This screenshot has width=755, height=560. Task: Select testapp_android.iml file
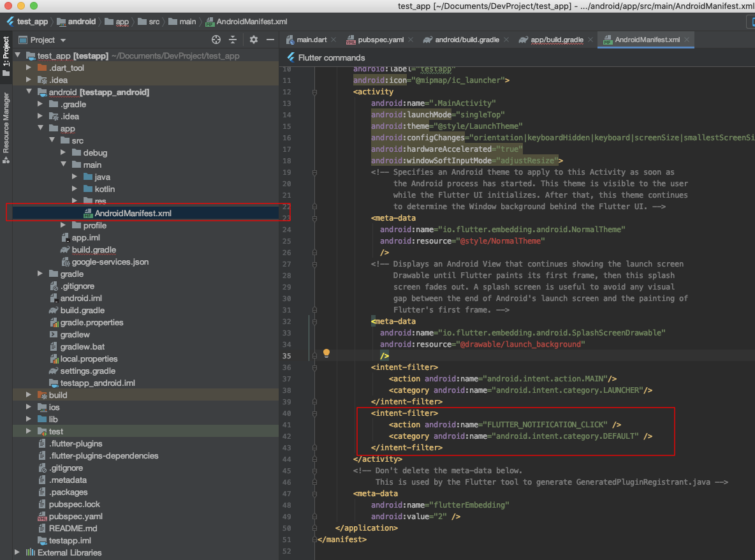click(98, 383)
